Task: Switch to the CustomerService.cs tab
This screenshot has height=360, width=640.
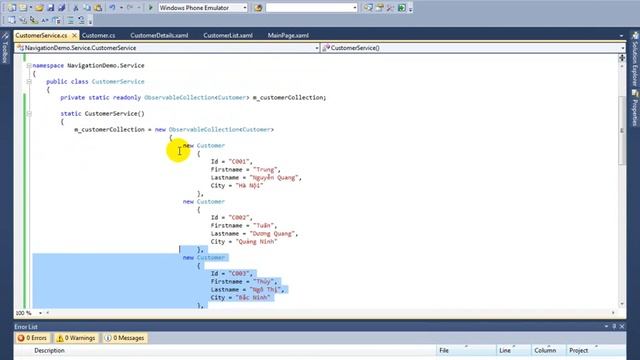Action: point(41,36)
